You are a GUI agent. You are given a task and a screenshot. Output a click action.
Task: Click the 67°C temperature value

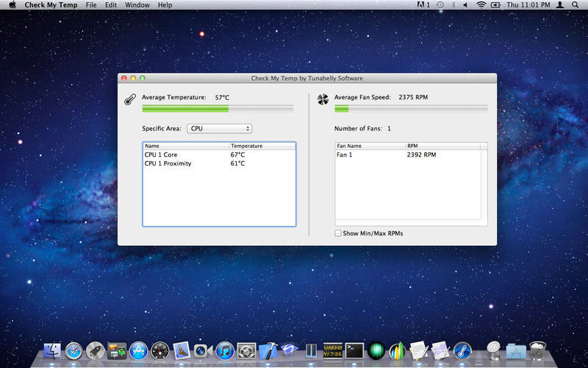pos(237,155)
